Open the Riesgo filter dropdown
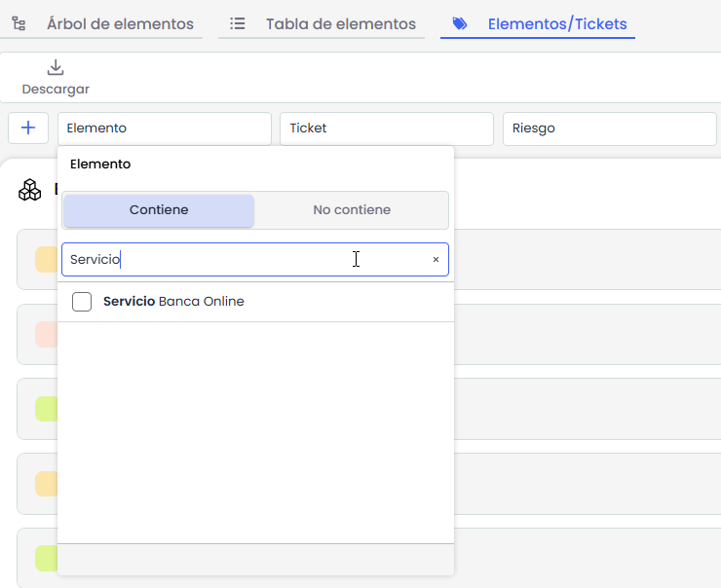Image resolution: width=721 pixels, height=588 pixels. point(608,129)
